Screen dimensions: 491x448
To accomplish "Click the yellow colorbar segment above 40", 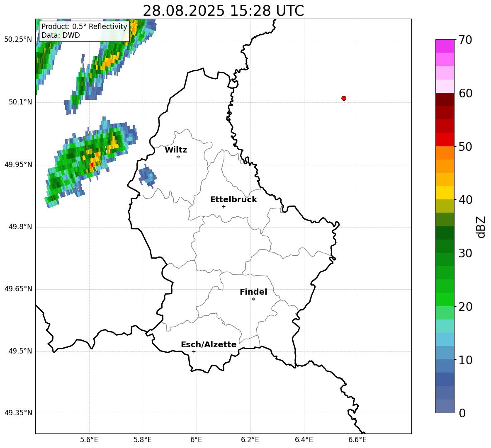I will point(445,193).
